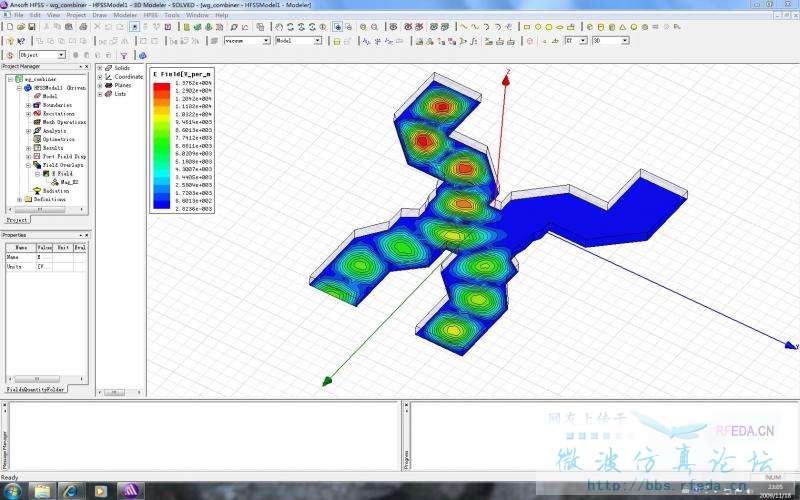Select the Draw regular polygon tool
Viewport: 800px width, 500px height.
(548, 27)
